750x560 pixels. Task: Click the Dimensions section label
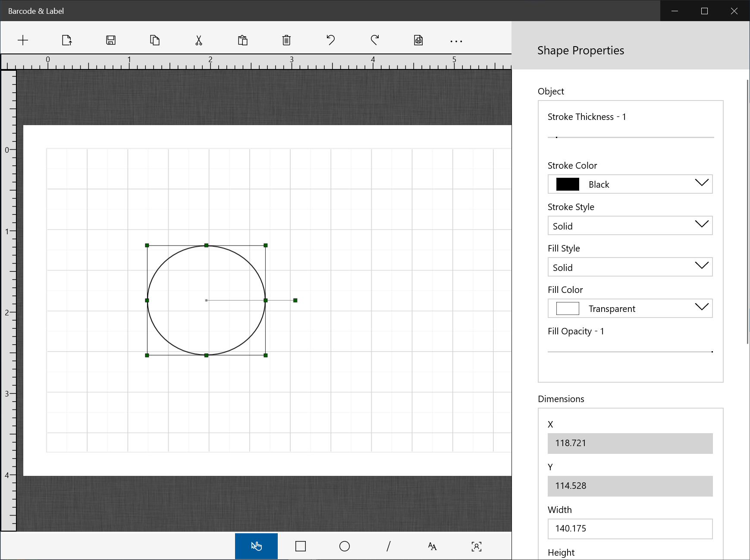[561, 399]
